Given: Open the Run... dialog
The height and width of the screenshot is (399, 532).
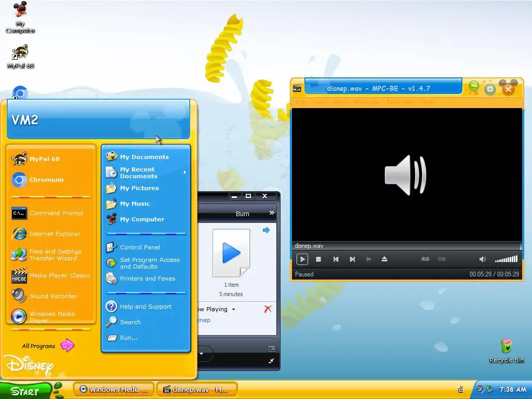Looking at the screenshot, I should 146,338.
